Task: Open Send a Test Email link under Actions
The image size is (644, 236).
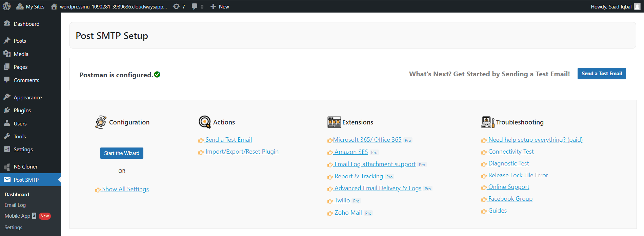Action: 228,140
